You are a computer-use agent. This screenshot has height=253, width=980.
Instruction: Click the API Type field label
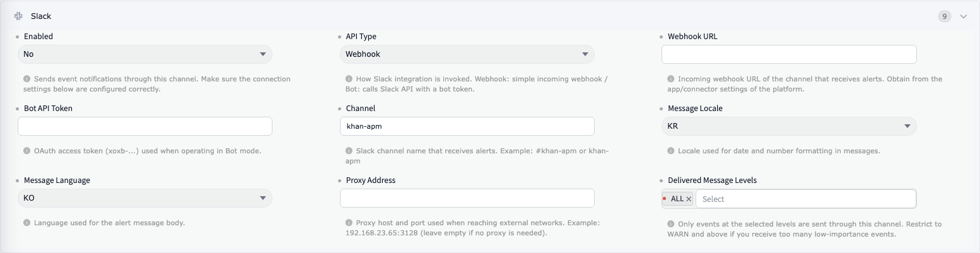[361, 37]
